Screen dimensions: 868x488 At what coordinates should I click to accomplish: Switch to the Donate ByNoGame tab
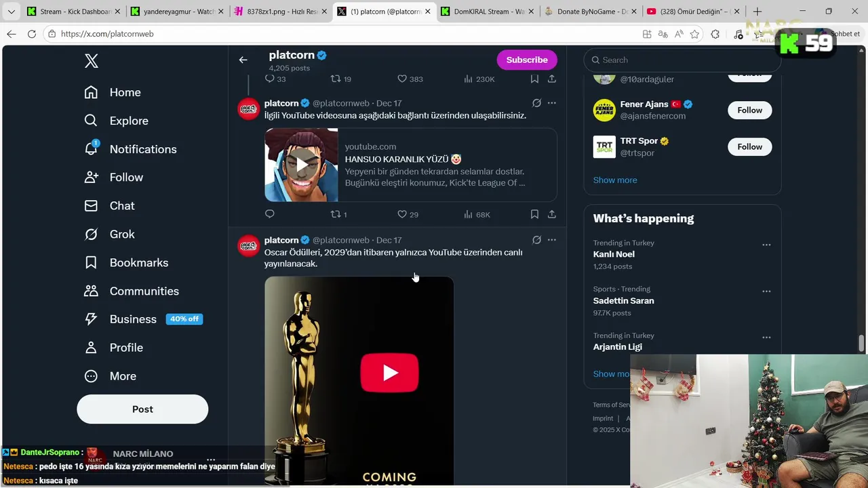point(591,12)
